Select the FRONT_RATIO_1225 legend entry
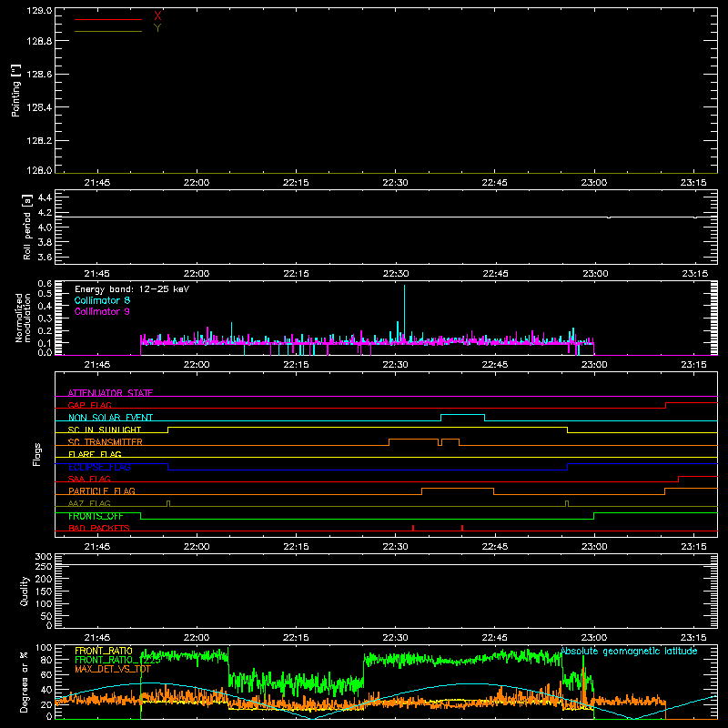The image size is (728, 728). pyautogui.click(x=118, y=660)
